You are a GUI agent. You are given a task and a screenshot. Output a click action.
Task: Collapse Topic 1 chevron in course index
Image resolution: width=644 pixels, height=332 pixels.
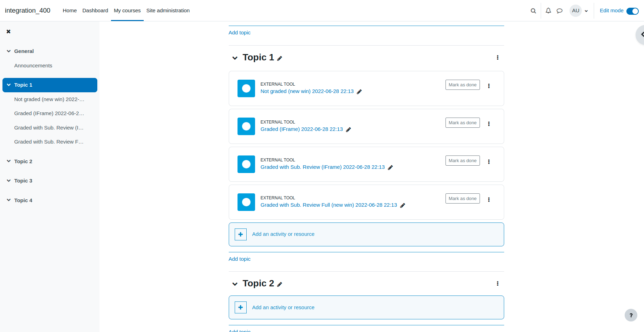point(8,85)
